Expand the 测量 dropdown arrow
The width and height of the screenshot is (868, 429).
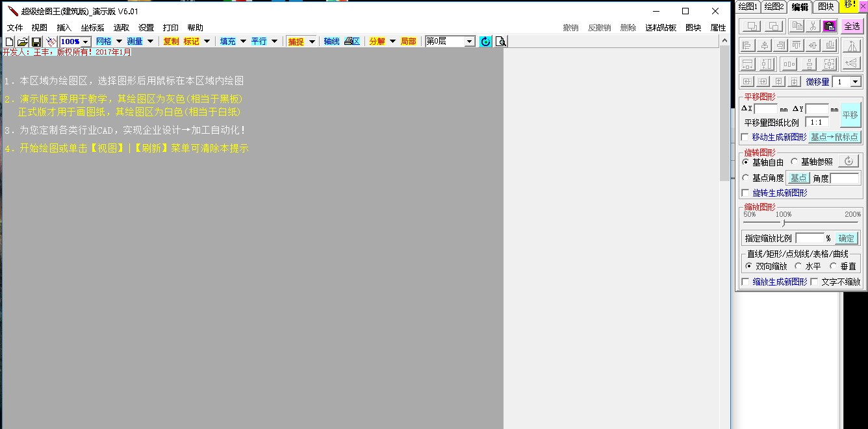pyautogui.click(x=151, y=42)
